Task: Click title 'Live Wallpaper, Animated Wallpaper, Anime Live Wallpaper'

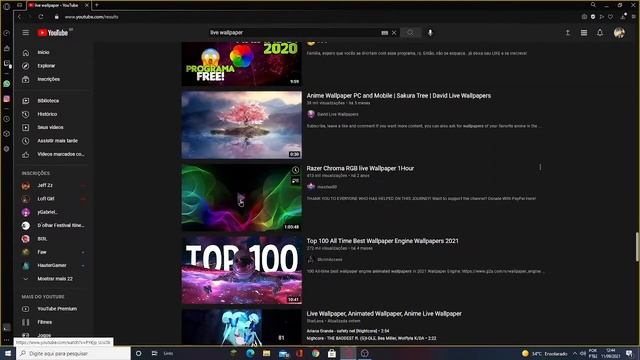Action: click(x=384, y=313)
